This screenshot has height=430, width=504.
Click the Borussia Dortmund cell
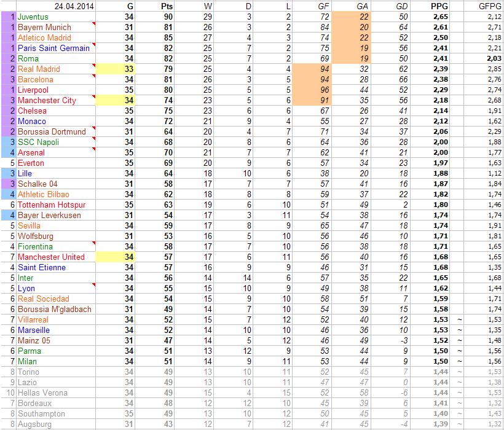pyautogui.click(x=56, y=131)
